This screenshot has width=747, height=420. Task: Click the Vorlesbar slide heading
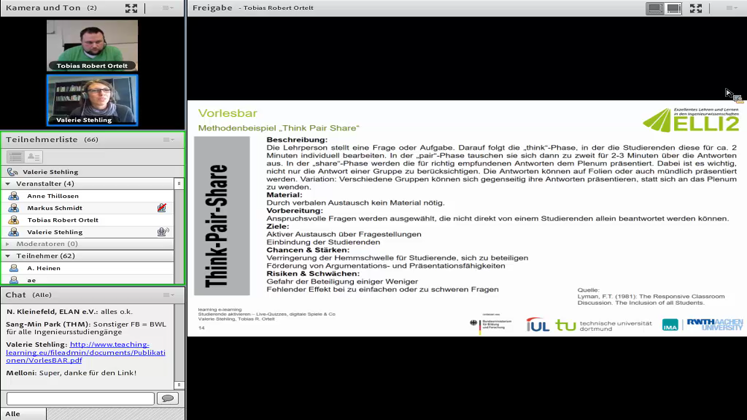coord(227,113)
